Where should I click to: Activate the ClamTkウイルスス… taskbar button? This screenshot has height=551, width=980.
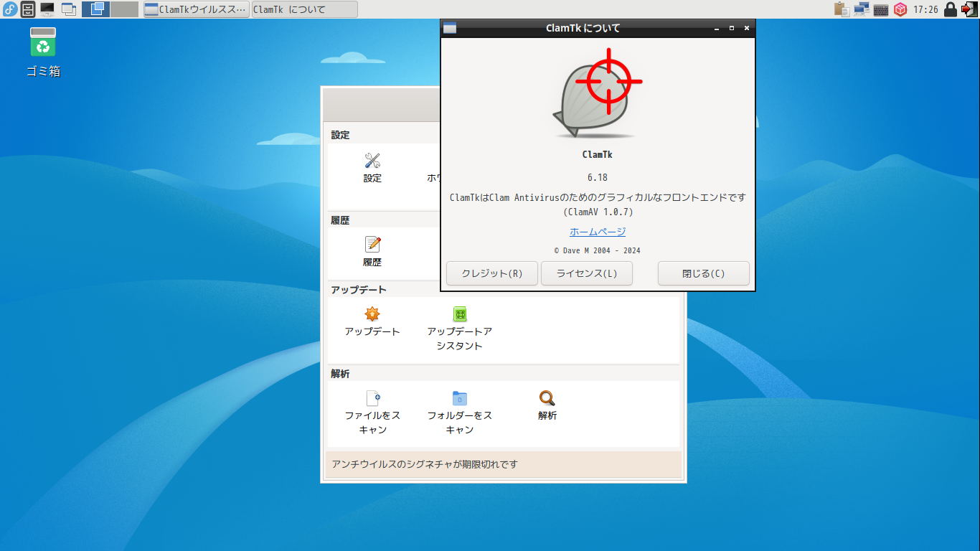coord(197,9)
